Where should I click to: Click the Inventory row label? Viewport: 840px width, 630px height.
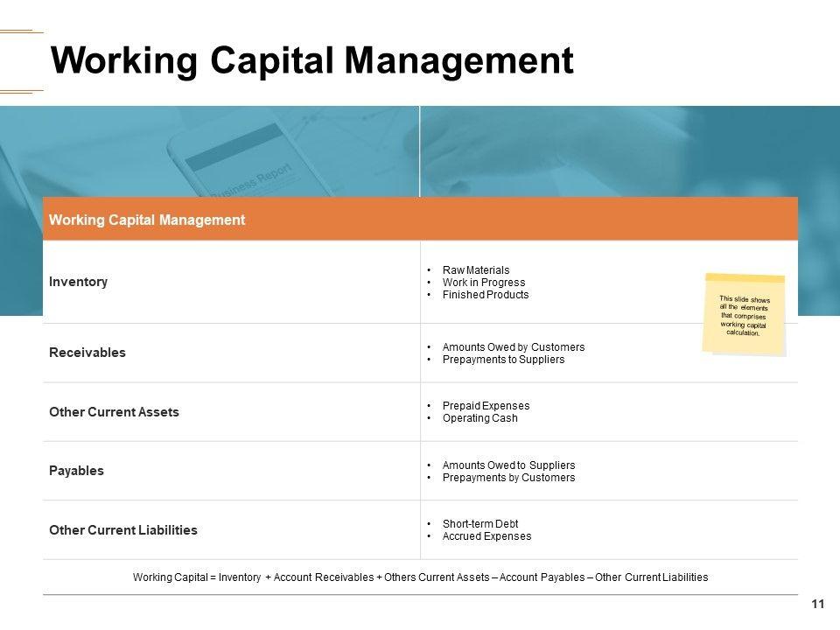78,282
